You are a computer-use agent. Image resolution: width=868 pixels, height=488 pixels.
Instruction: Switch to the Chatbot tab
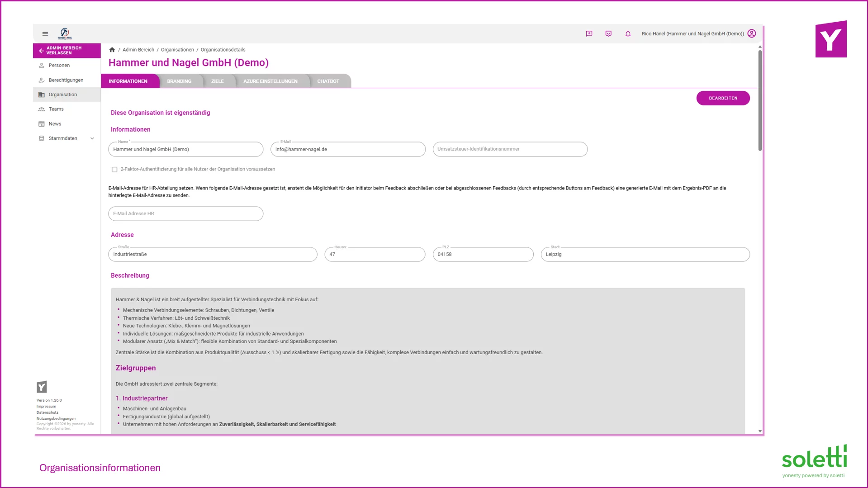tap(328, 81)
